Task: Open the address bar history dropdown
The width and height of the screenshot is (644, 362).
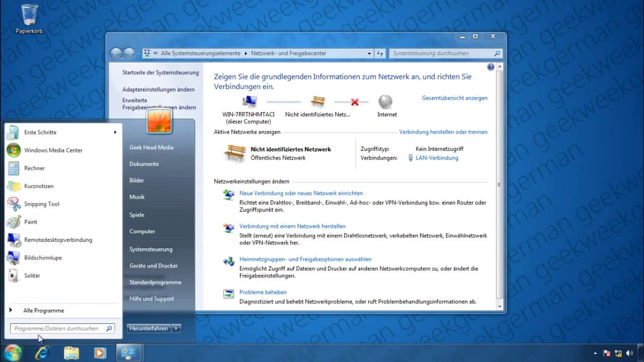Action: [369, 53]
